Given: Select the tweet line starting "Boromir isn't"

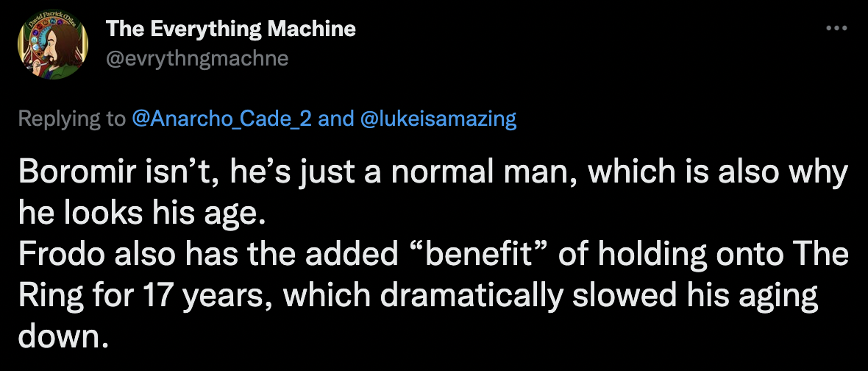Looking at the screenshot, I should point(433,173).
